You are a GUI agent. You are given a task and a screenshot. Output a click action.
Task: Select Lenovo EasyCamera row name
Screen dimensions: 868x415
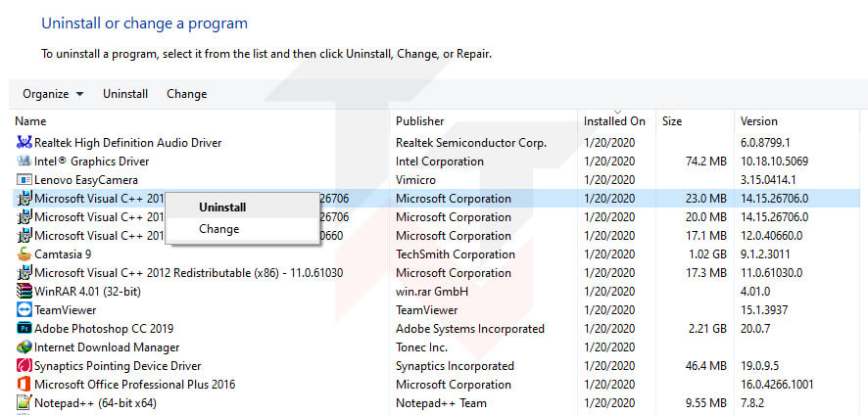pos(86,180)
